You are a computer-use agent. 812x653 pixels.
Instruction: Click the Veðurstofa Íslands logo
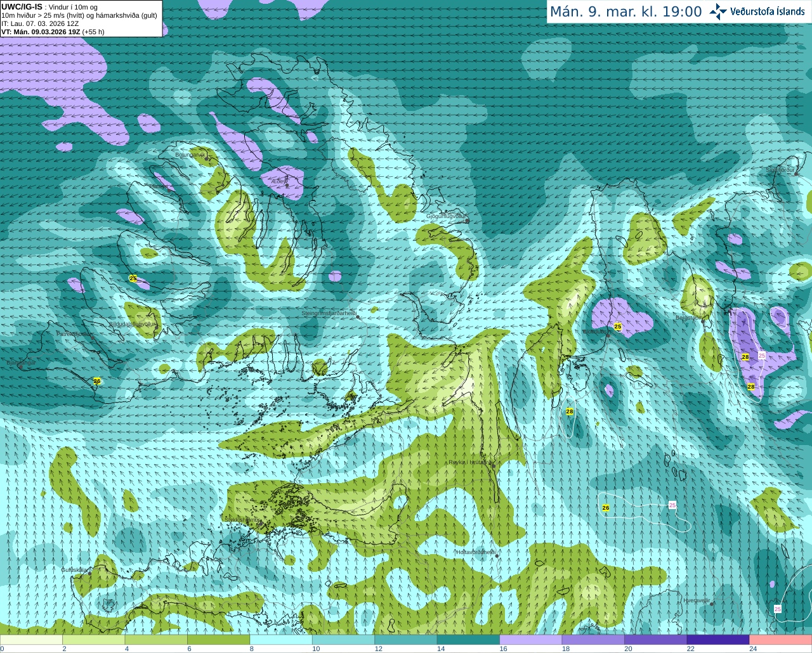click(x=757, y=11)
